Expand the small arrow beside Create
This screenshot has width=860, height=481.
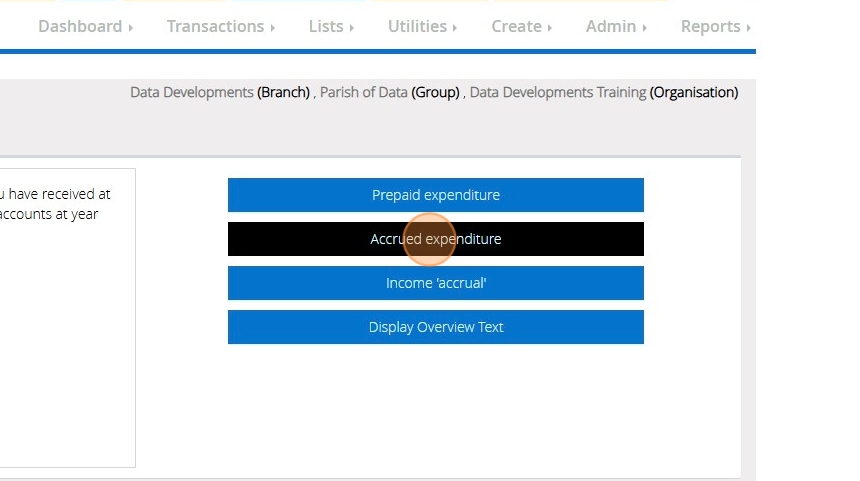[x=549, y=28]
